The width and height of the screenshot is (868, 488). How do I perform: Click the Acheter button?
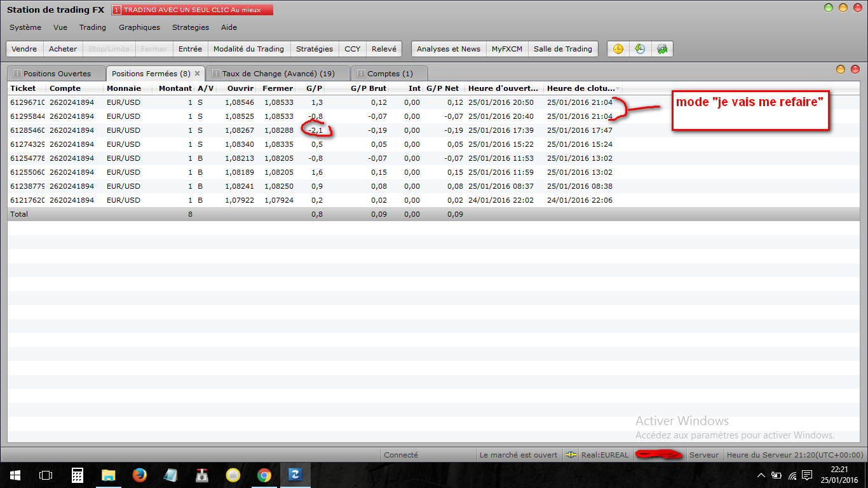click(63, 49)
